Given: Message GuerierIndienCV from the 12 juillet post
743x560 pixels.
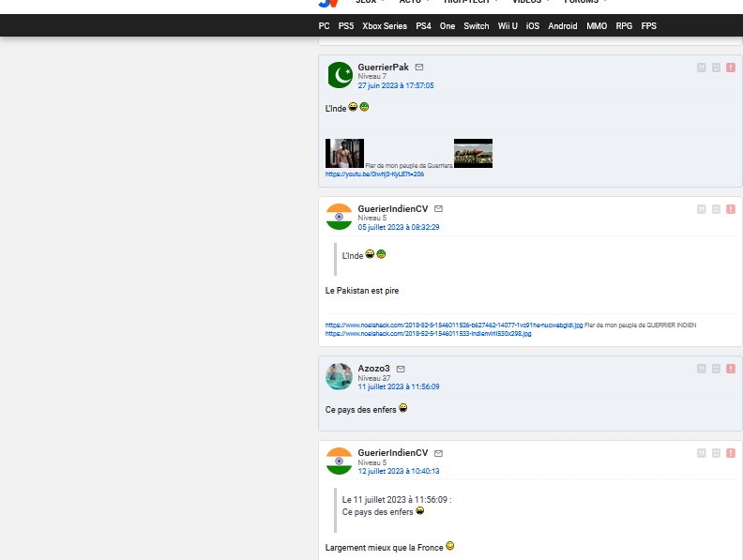Looking at the screenshot, I should [438, 453].
